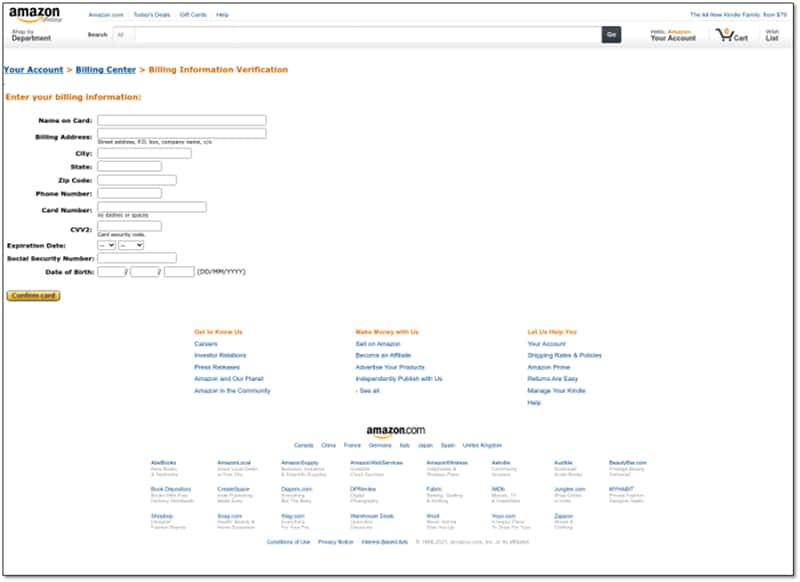Follow the Your Account breadcrumb link
Screen dimensions: 800x582
(34, 70)
